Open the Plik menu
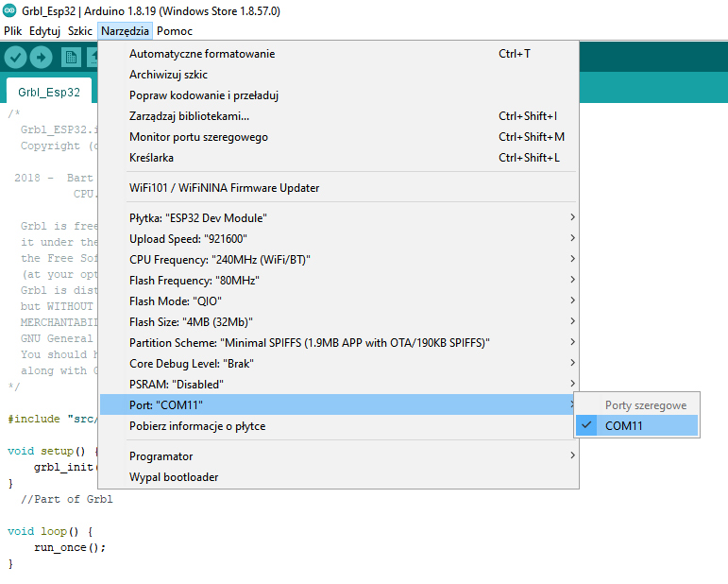The width and height of the screenshot is (728, 584). coord(12,31)
